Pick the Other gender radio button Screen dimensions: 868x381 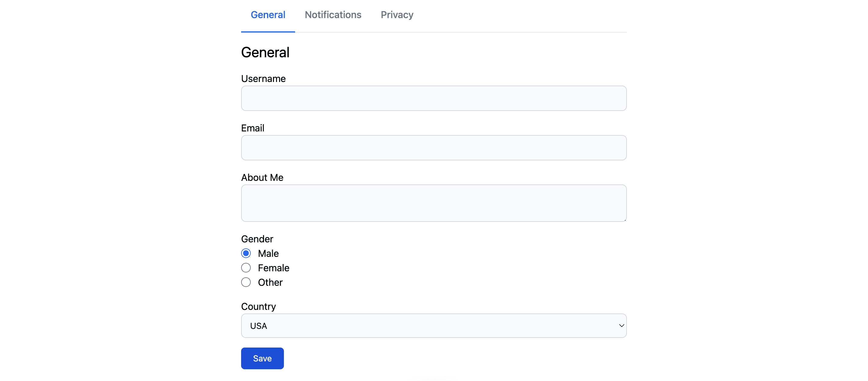(246, 282)
